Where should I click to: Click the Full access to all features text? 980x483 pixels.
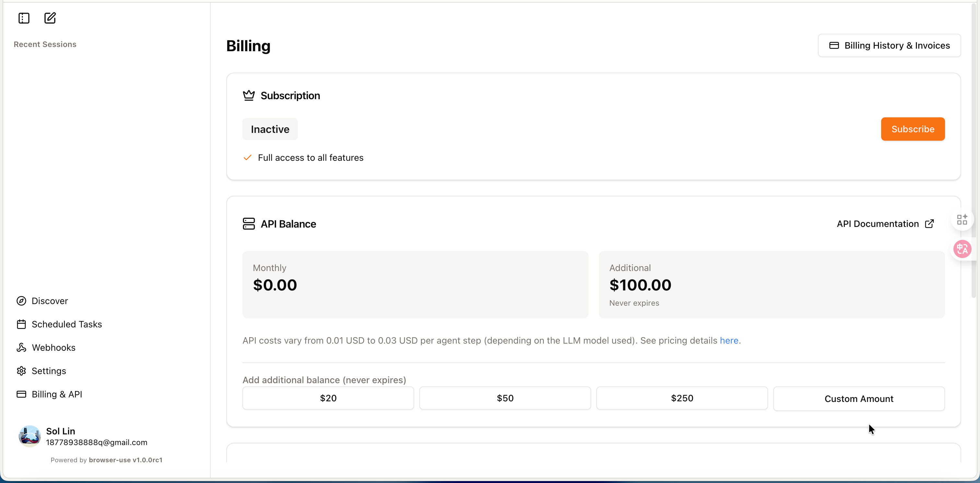point(310,158)
